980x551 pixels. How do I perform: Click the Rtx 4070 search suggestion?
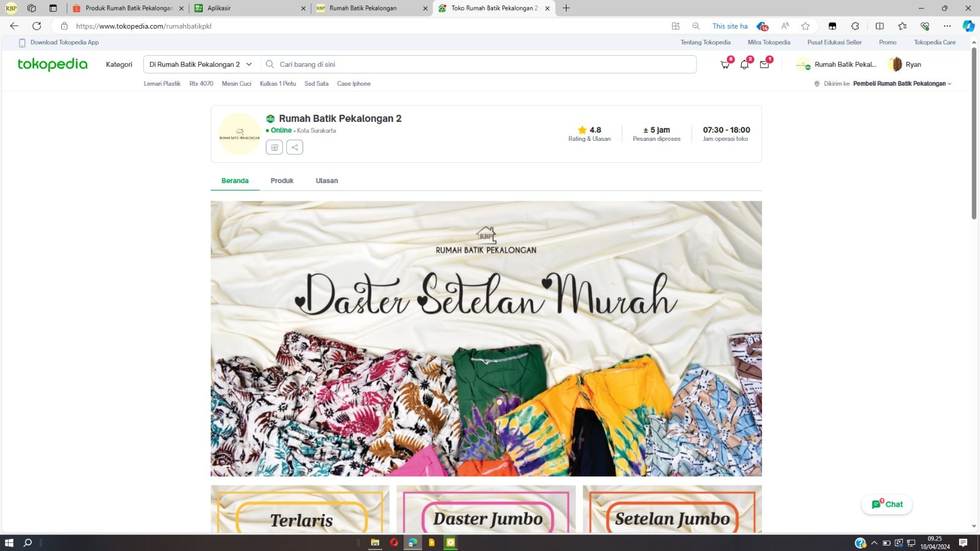click(x=202, y=84)
